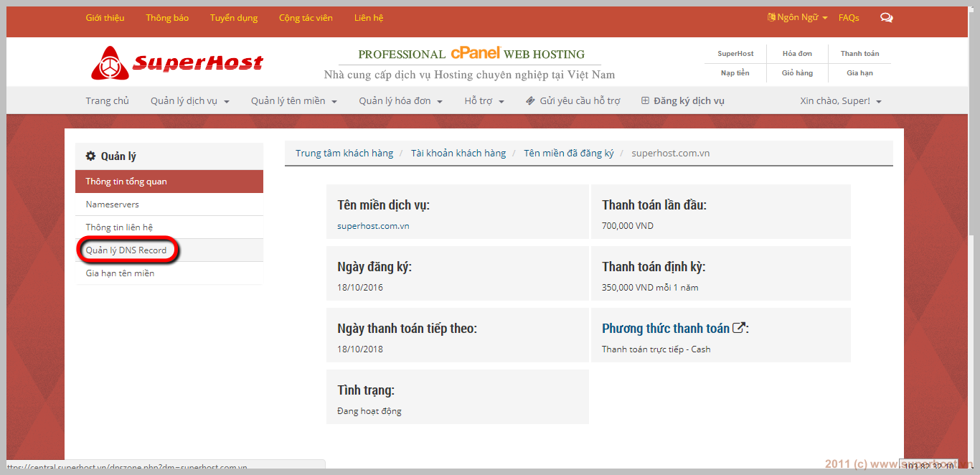Image resolution: width=980 pixels, height=475 pixels.
Task: Open the Liên hệ top link
Action: [369, 18]
